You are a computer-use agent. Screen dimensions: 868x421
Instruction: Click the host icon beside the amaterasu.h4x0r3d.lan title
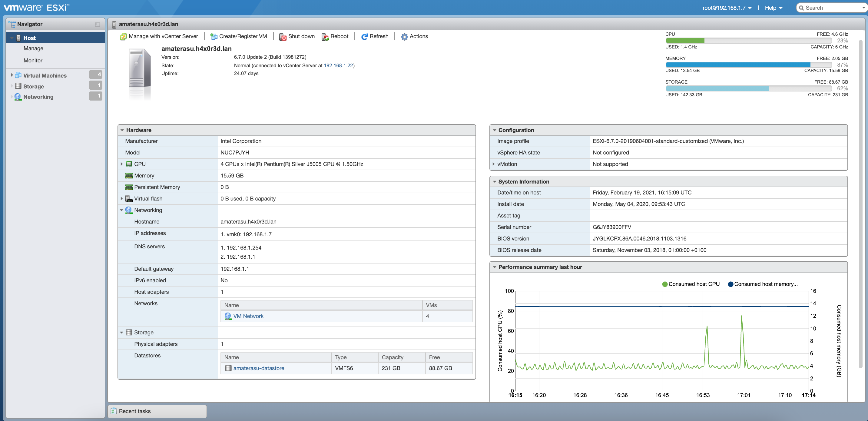114,24
